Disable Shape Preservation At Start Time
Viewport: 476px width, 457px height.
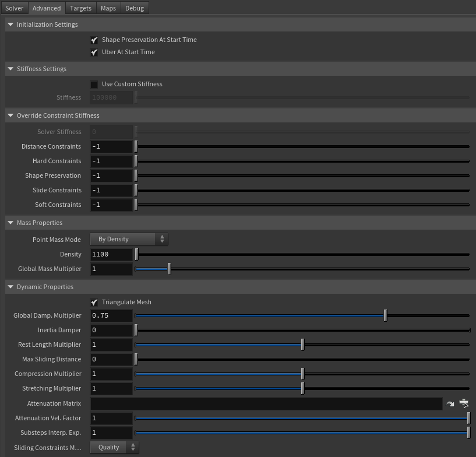click(x=94, y=40)
